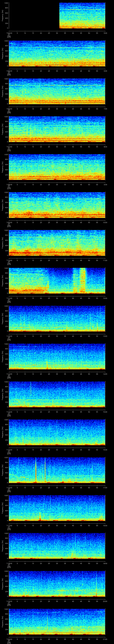
Task: Click the 7:11:00 start time label
Action: (x=9, y=298)
